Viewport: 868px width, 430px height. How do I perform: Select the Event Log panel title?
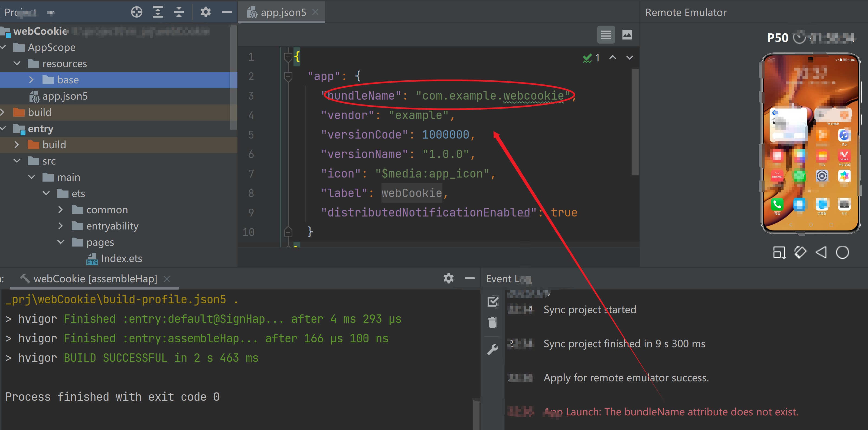[508, 279]
